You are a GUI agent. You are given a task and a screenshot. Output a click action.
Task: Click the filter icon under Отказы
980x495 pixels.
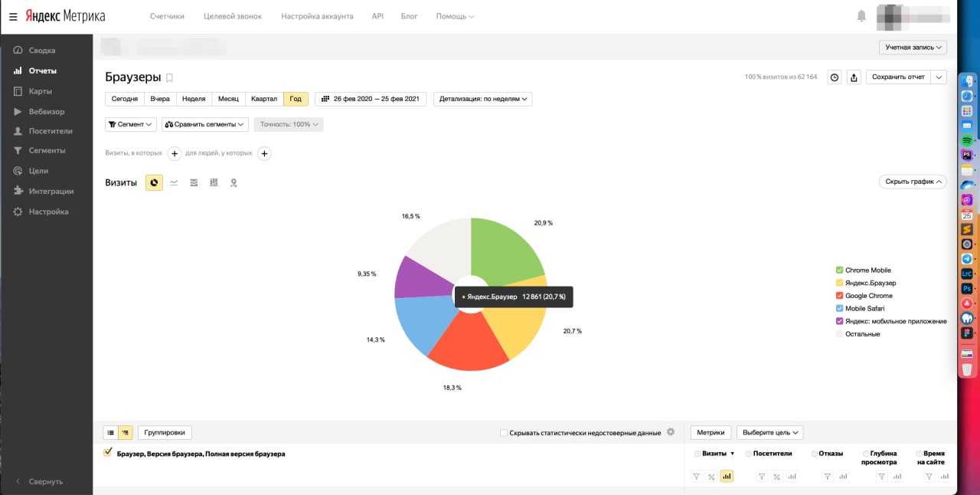828,477
